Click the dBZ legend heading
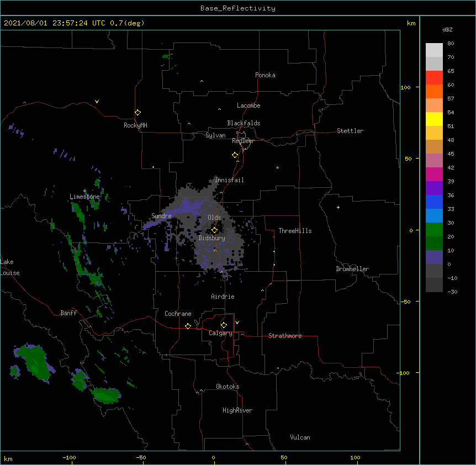Image resolution: width=476 pixels, height=465 pixels. [447, 29]
